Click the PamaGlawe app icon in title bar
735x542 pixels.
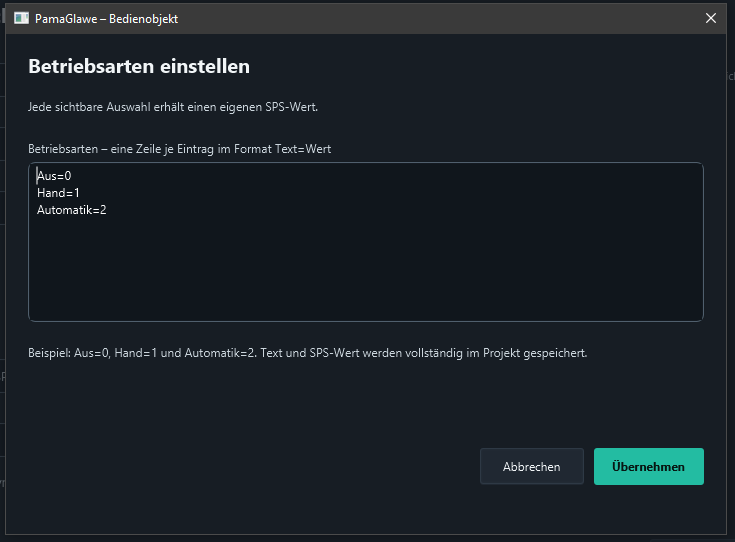pyautogui.click(x=21, y=18)
